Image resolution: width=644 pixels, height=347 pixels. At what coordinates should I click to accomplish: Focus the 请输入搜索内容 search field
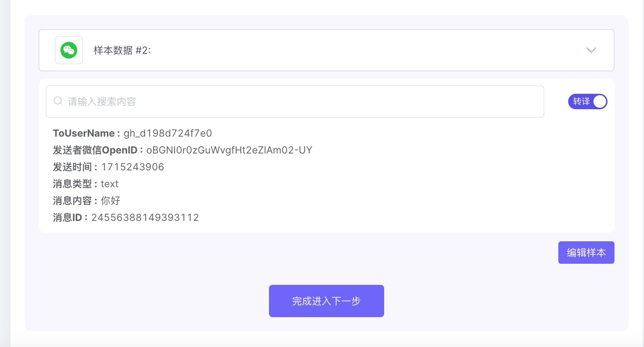(295, 102)
